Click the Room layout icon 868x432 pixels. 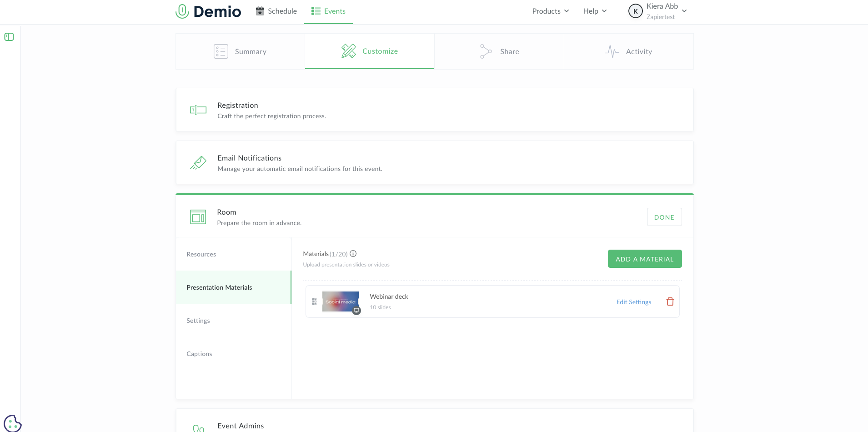198,217
